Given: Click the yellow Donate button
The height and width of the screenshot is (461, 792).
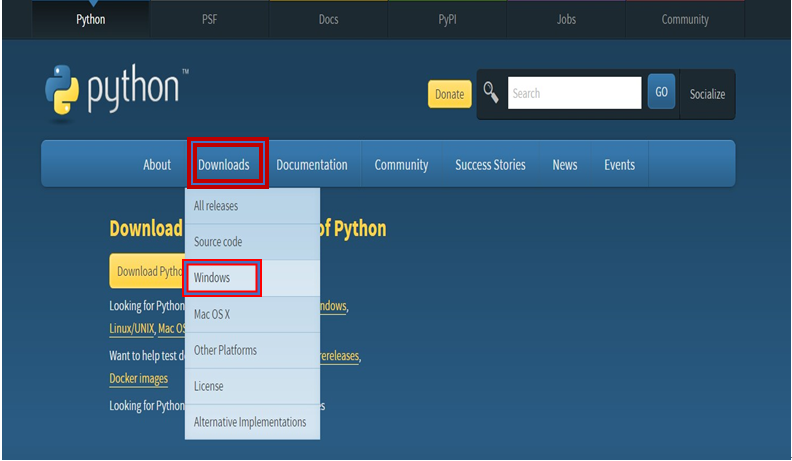Looking at the screenshot, I should click(450, 94).
